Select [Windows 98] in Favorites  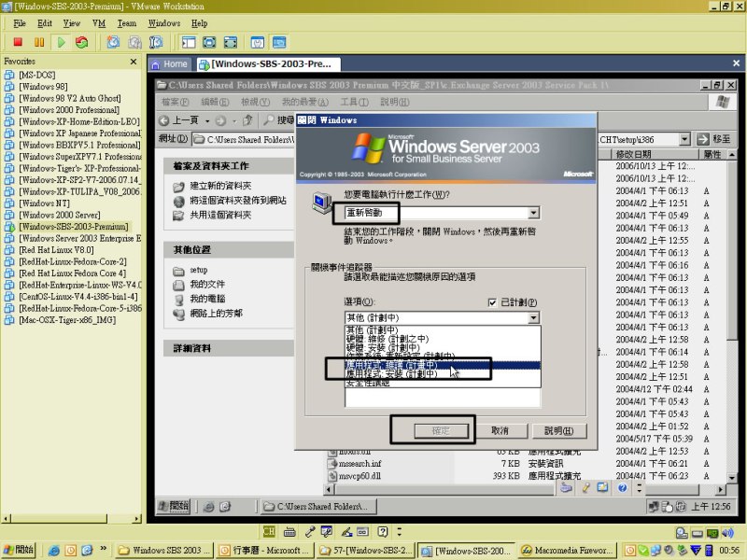coord(43,87)
